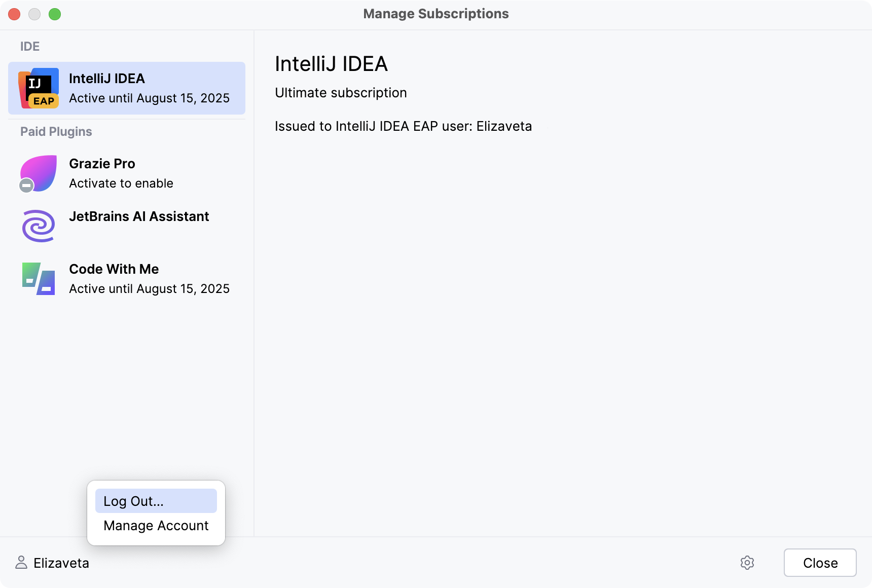This screenshot has height=588, width=872.
Task: Click Code With Me's 'Active until August 15, 2025' text
Action: coord(149,289)
